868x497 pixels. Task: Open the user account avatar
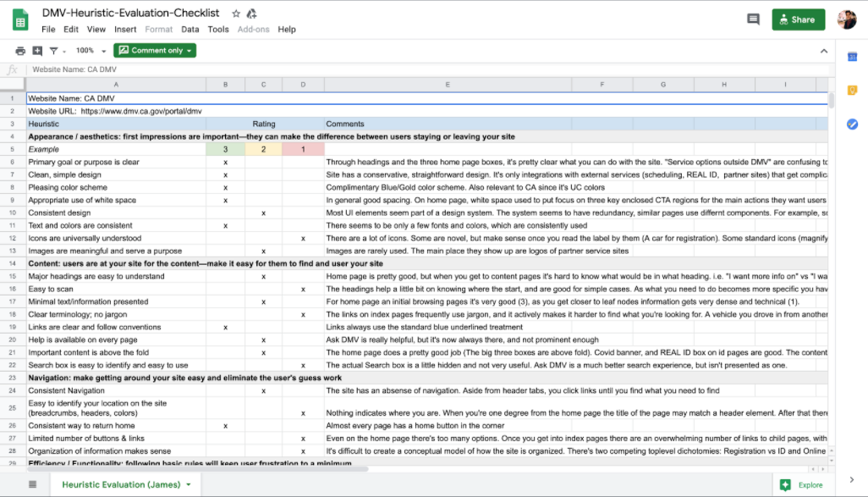[846, 19]
